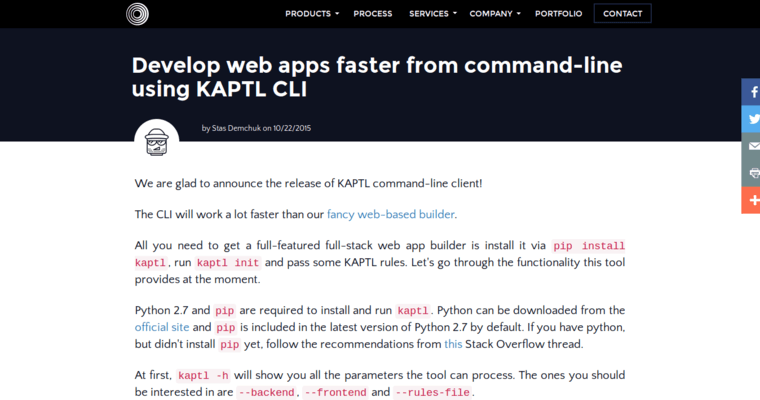This screenshot has width=760, height=400.
Task: Expand the Services dropdown menu
Action: [433, 14]
